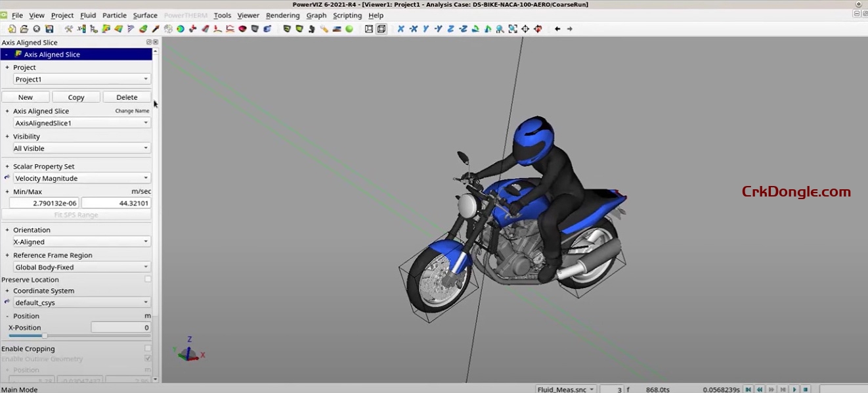Select the +X axis view icon
This screenshot has width=868, height=393.
[x=400, y=29]
